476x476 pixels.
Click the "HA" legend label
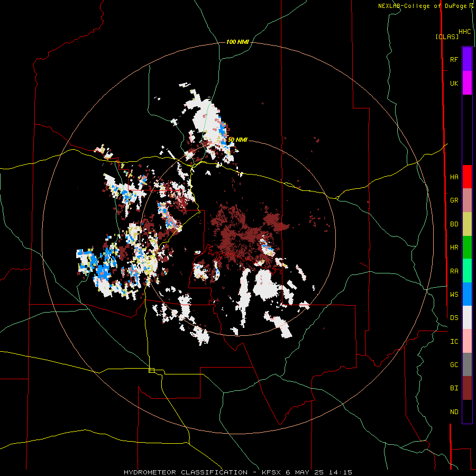tap(454, 177)
